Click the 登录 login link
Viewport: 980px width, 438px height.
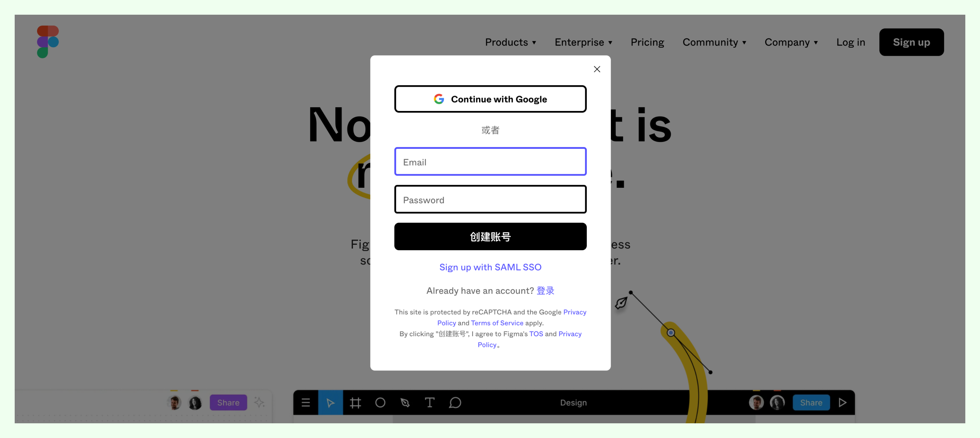(x=545, y=291)
